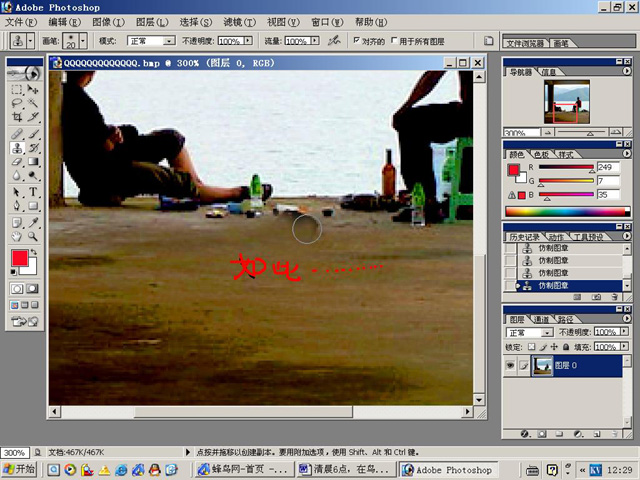Select the Type tool
The height and width of the screenshot is (480, 640).
tap(33, 192)
